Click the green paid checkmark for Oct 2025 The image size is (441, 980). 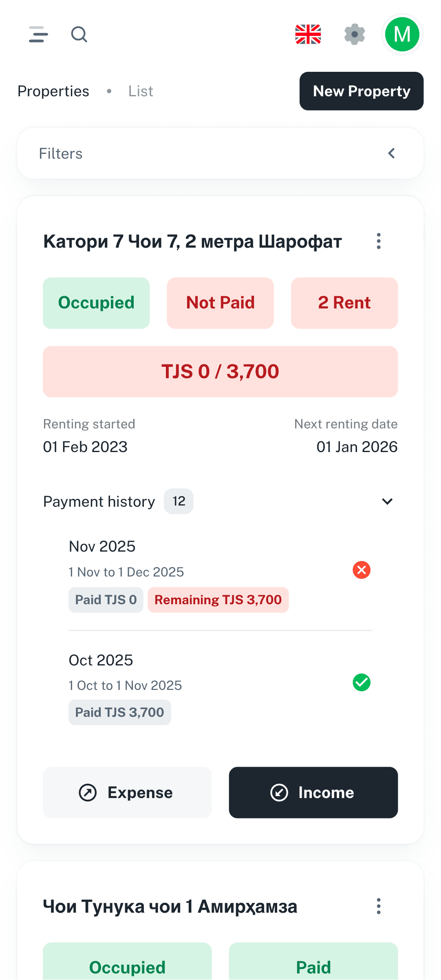click(x=362, y=682)
